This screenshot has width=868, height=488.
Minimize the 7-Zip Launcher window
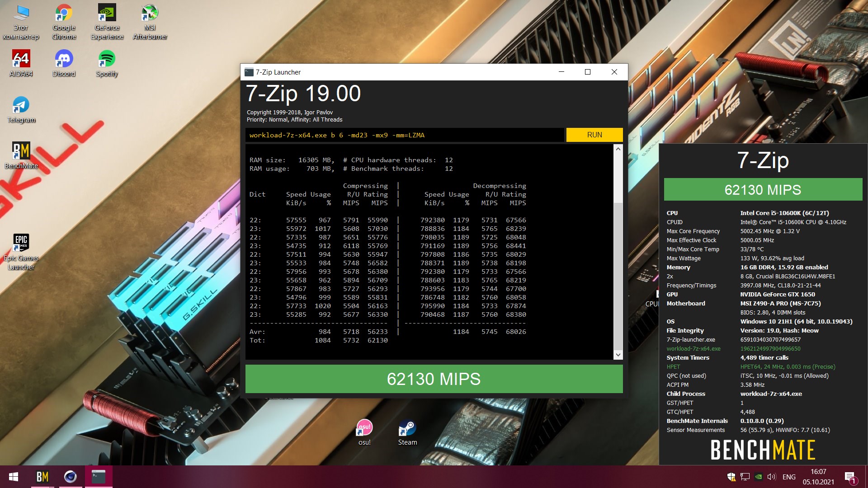(x=561, y=72)
